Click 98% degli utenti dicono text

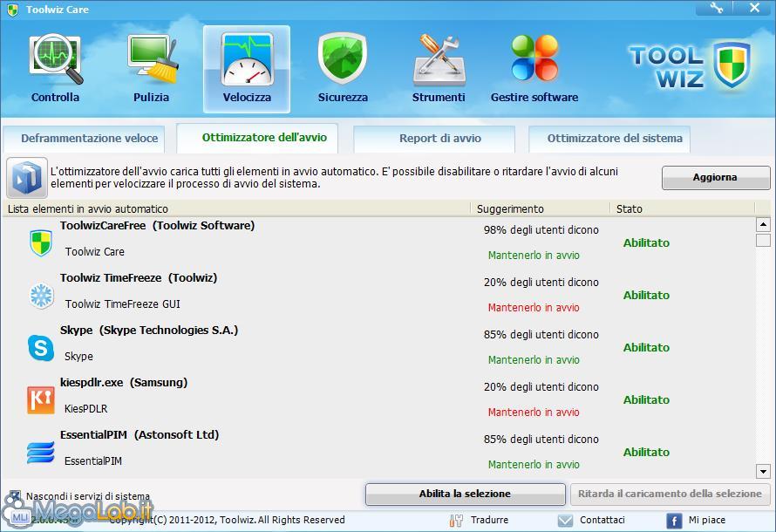click(541, 230)
